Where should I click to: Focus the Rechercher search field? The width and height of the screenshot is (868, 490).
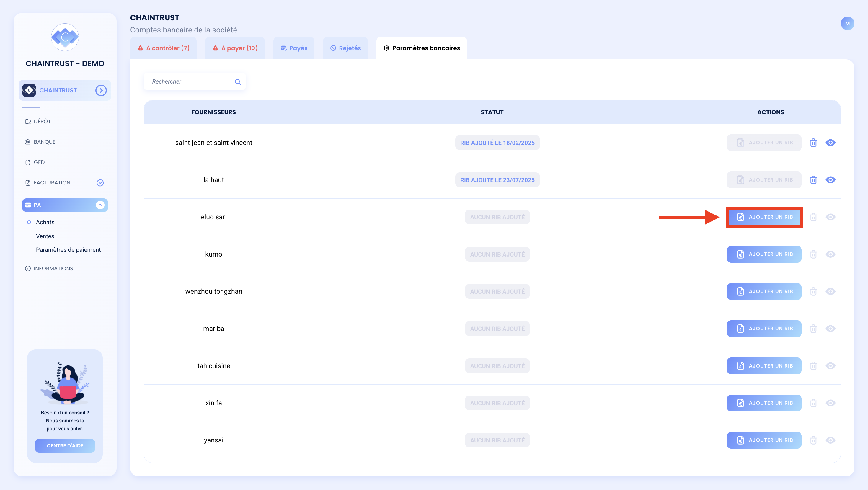pos(195,81)
